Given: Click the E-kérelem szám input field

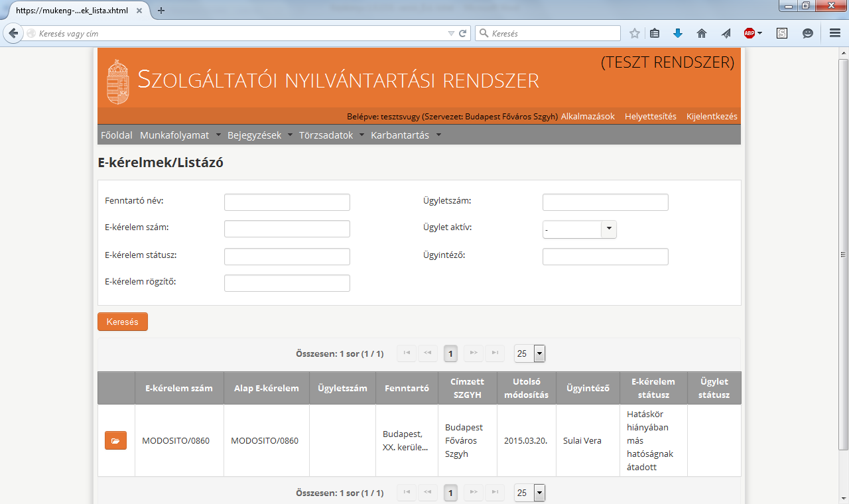Looking at the screenshot, I should pyautogui.click(x=287, y=229).
